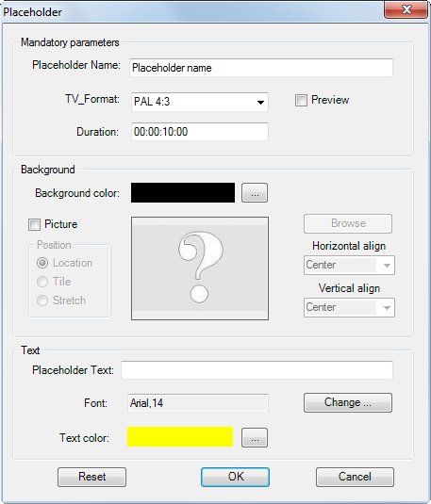Open the TV_Format dropdown
Image resolution: width=431 pixels, height=504 pixels.
pyautogui.click(x=200, y=102)
